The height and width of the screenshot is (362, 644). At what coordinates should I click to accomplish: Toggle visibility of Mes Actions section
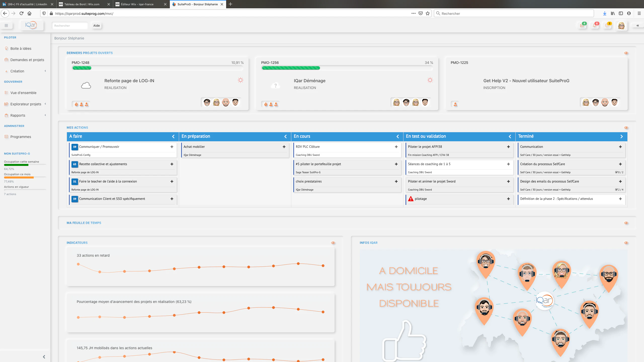point(626,128)
